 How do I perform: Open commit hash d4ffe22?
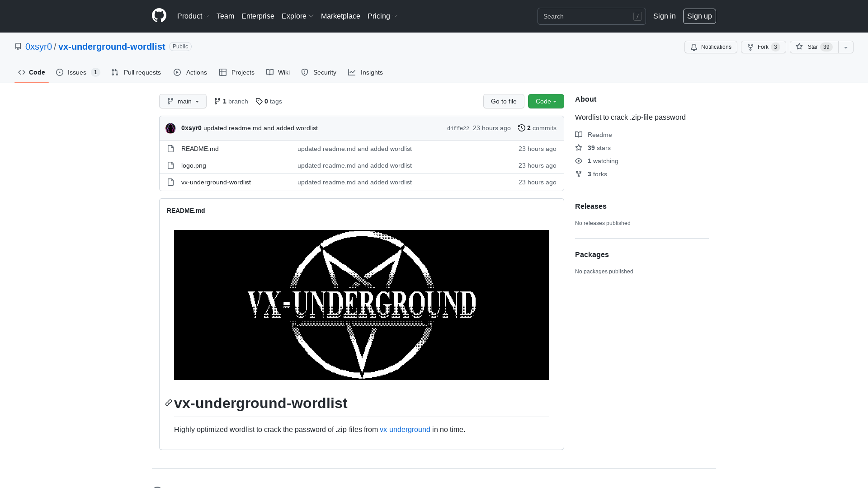click(458, 128)
